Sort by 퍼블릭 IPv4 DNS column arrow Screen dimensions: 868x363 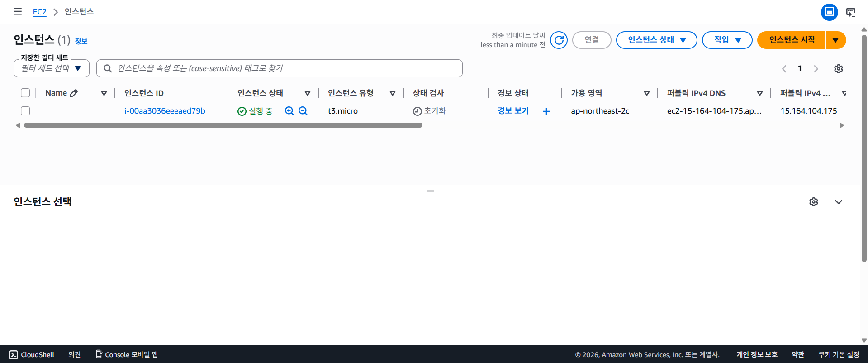pos(760,93)
